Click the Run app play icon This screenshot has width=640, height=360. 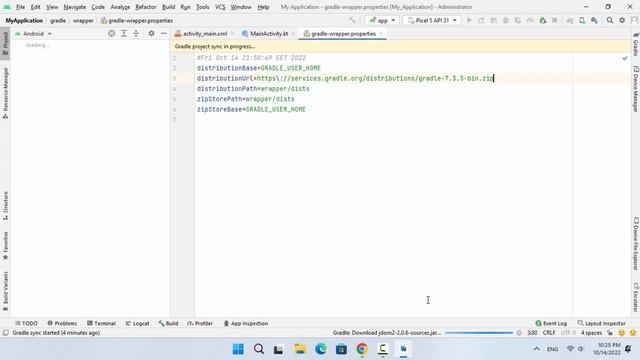[469, 20]
